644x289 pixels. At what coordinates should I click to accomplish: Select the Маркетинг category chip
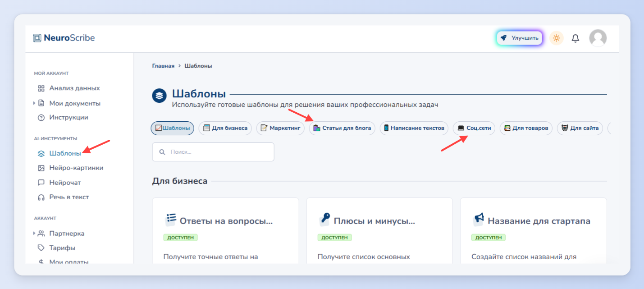pyautogui.click(x=280, y=128)
